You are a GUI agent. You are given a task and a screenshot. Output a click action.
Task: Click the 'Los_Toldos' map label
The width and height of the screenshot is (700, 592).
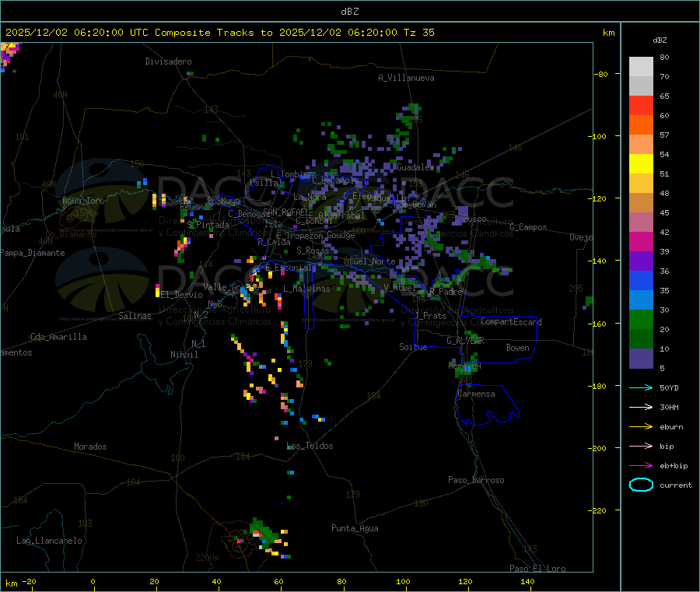pos(310,446)
